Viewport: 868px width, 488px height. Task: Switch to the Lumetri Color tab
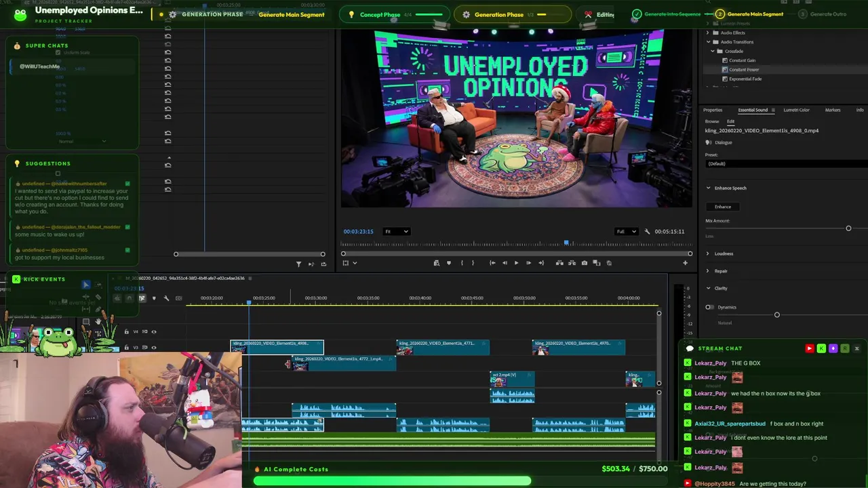tap(796, 110)
